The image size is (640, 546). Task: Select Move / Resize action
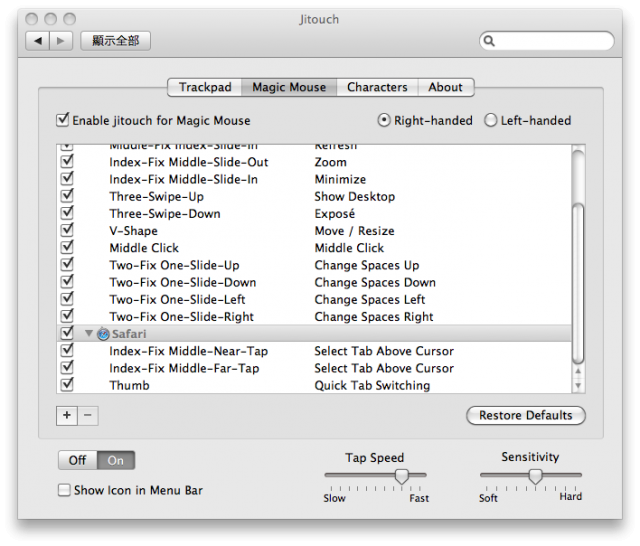[354, 231]
